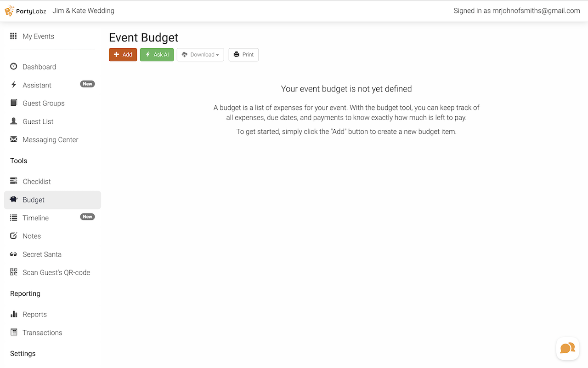Viewport: 588px width, 368px height.
Task: Select the Guest Groups book icon
Action: point(14,103)
